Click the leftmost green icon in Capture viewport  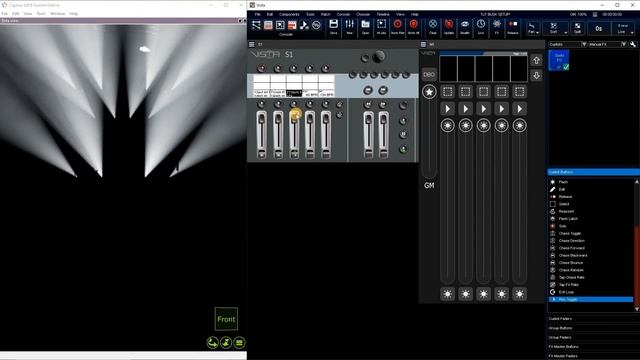point(212,342)
